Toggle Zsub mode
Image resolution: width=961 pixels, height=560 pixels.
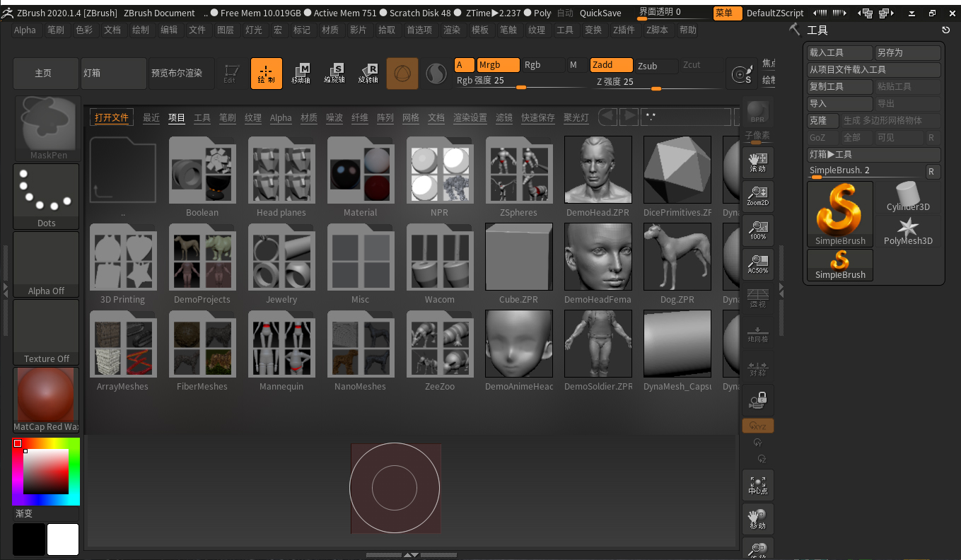[x=656, y=65]
